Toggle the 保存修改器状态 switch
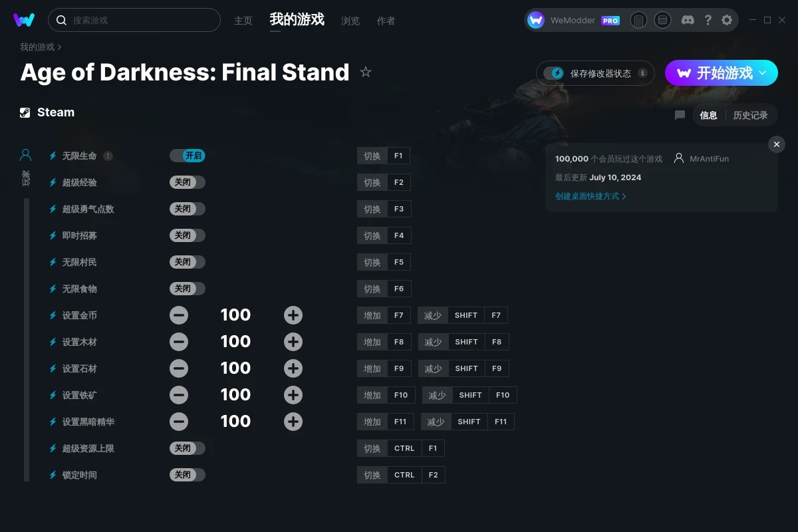The image size is (798, 532). pos(553,73)
